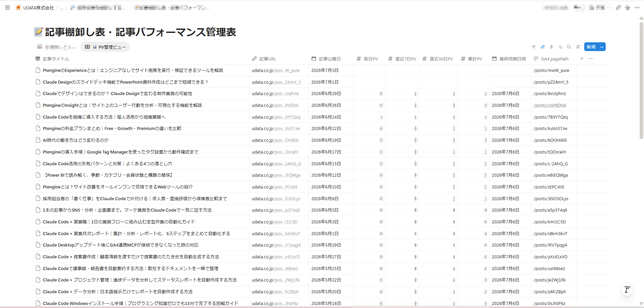Open link udata.co.jp/pos...2AmY_5

276,82
